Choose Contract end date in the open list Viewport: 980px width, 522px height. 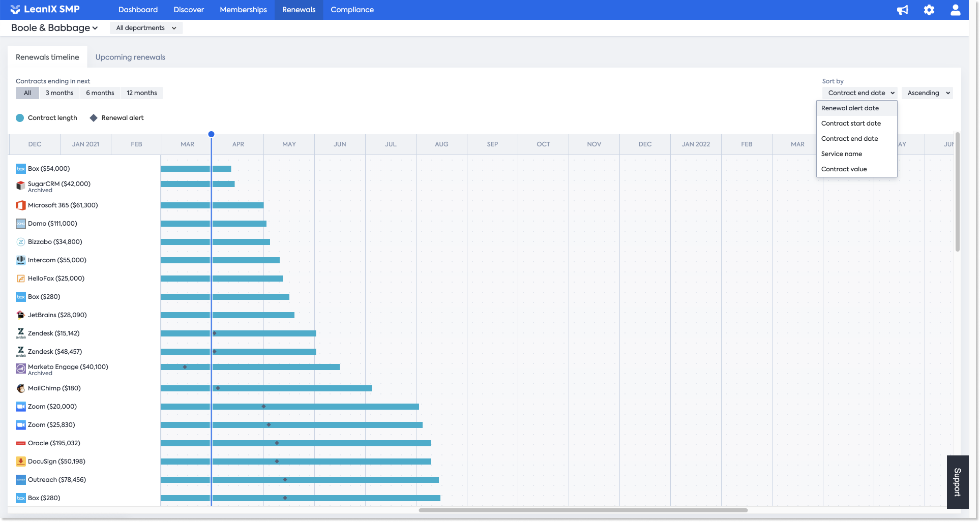coord(856,139)
